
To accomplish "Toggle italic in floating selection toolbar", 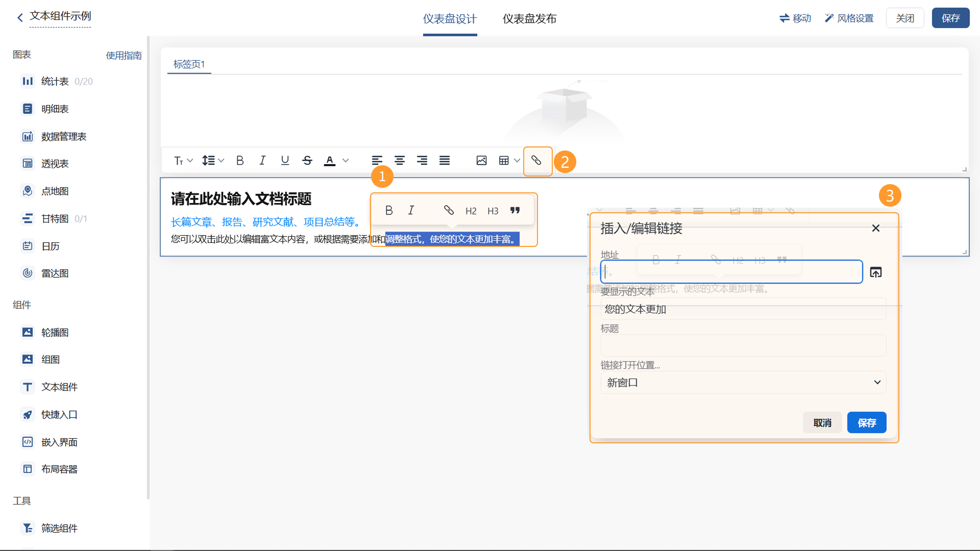I will coord(411,210).
